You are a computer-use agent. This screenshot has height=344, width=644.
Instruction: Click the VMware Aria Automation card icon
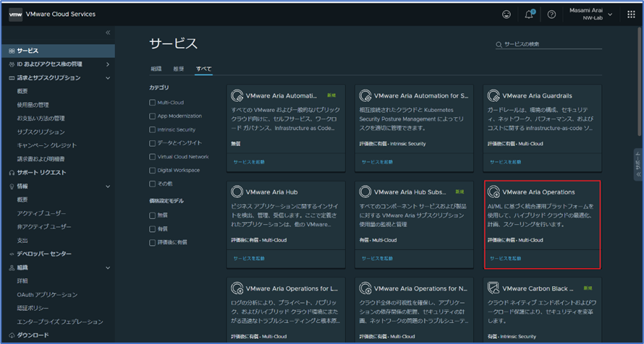click(x=237, y=96)
